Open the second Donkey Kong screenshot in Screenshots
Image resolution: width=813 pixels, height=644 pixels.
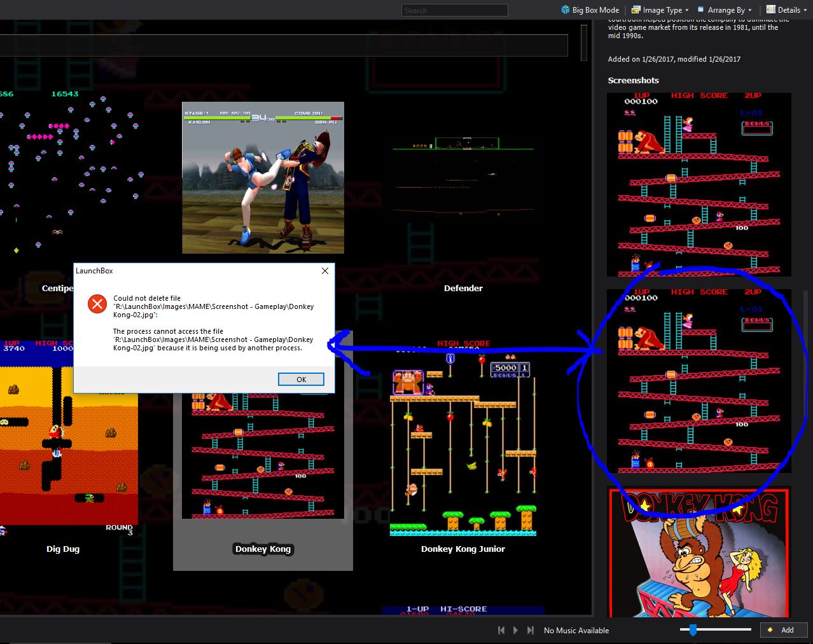[699, 381]
